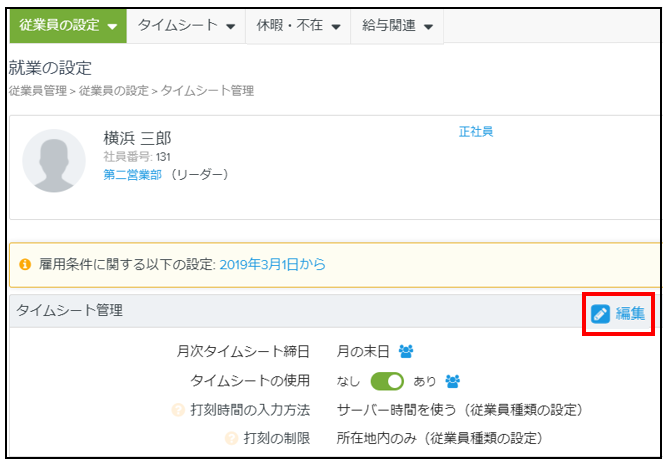
Task: Click the pencil edit icon beside 編集
Action: [600, 314]
